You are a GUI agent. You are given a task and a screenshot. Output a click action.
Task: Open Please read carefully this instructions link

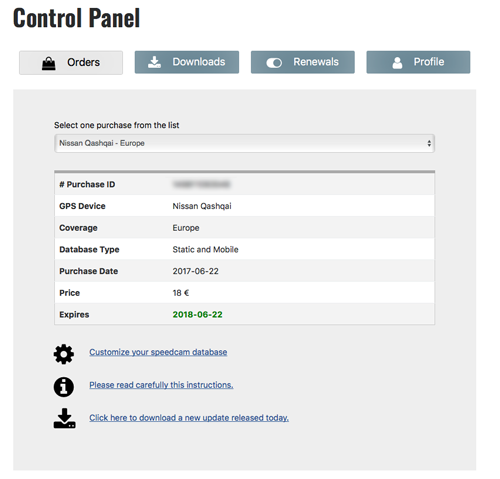tap(161, 385)
